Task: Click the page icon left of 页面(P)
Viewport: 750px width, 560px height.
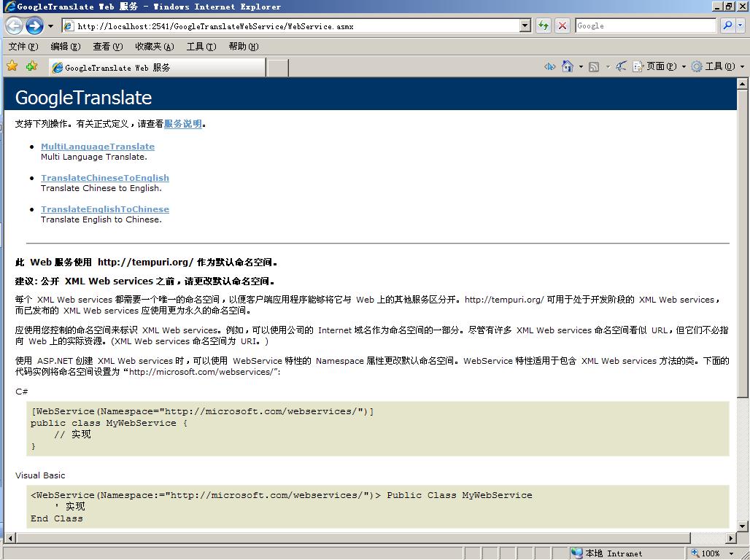Action: [638, 66]
